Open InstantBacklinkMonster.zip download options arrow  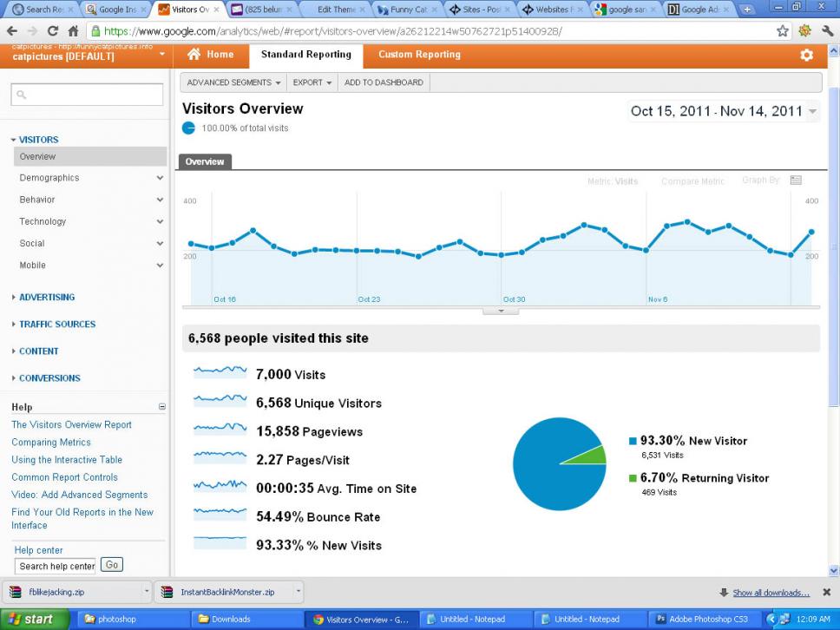click(x=299, y=592)
